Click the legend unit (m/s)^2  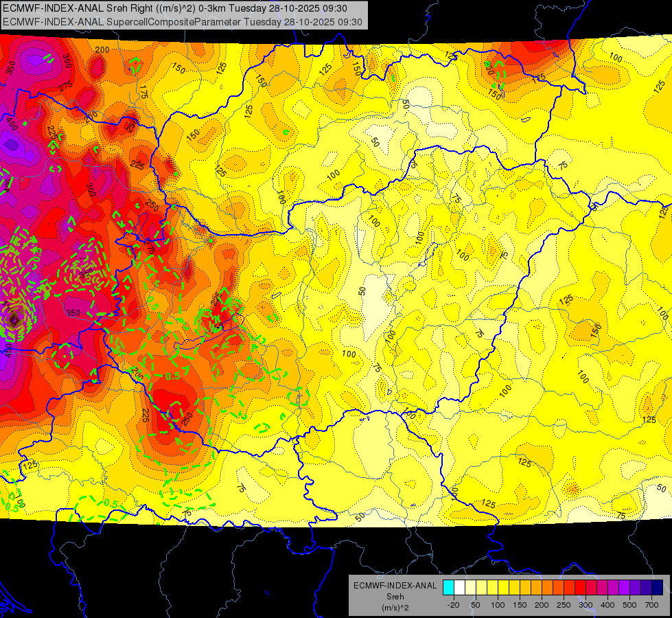click(395, 608)
